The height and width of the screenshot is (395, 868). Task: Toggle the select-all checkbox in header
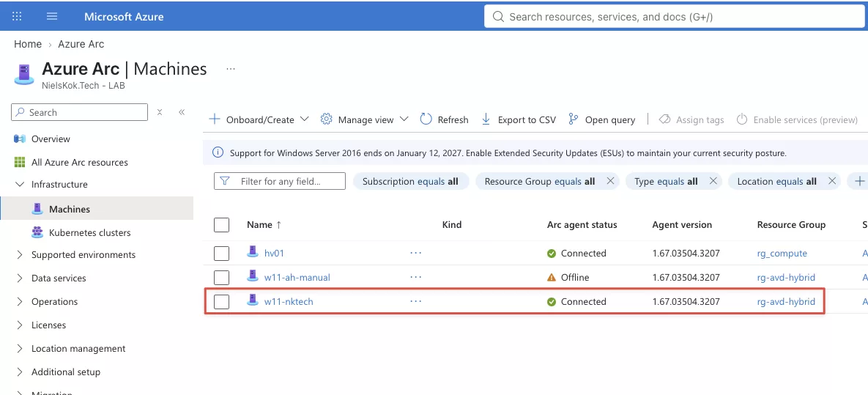point(221,225)
